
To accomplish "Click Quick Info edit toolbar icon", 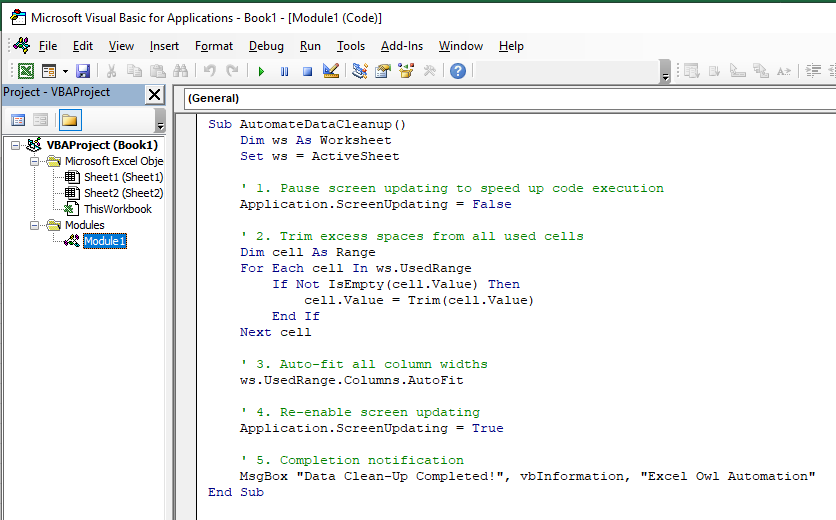I will (737, 71).
